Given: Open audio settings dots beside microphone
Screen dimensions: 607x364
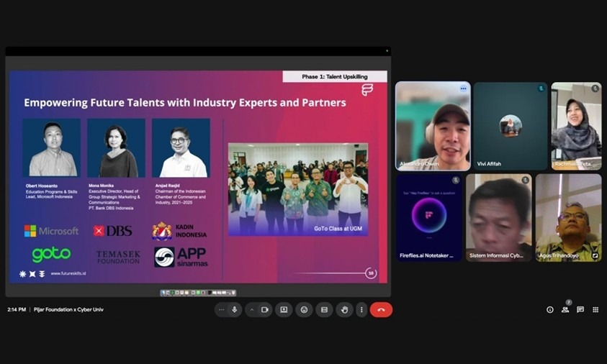Looking at the screenshot, I should tap(222, 309).
